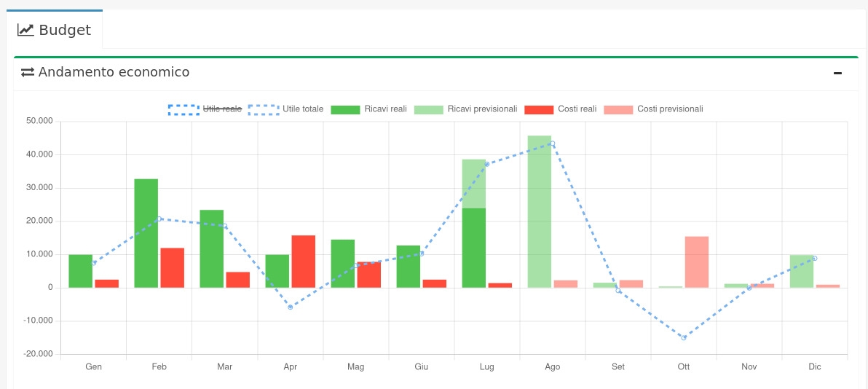This screenshot has height=389, width=868.
Task: Click the exchange arrows icon beside Andamento economico
Action: click(x=28, y=72)
